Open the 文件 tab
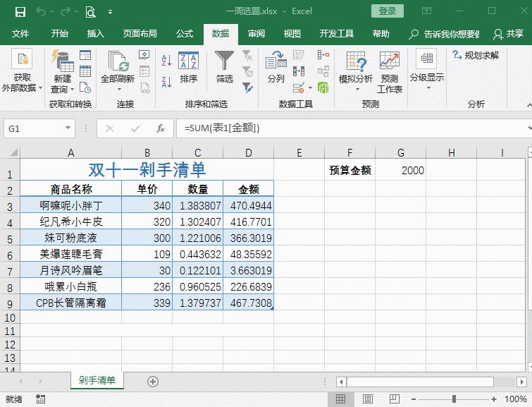The width and height of the screenshot is (532, 407). [x=20, y=34]
